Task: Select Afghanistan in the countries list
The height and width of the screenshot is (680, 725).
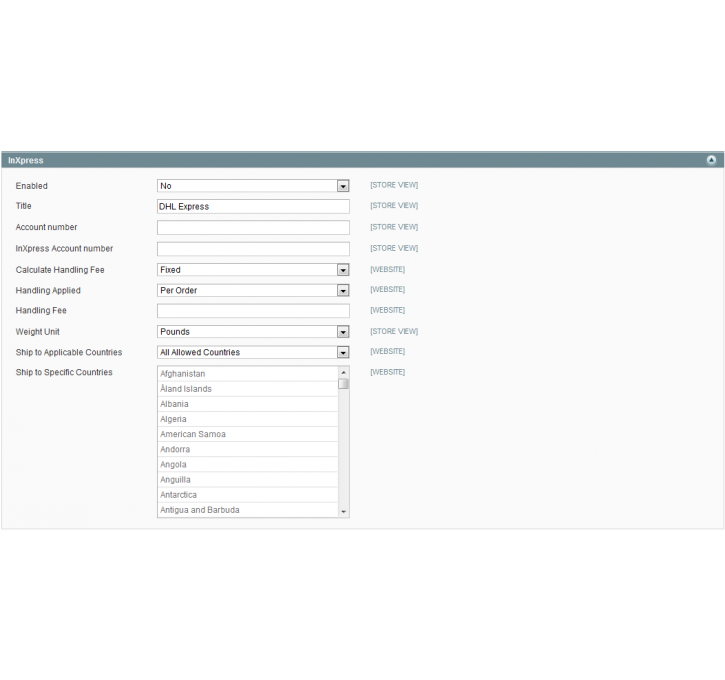Action: click(248, 374)
